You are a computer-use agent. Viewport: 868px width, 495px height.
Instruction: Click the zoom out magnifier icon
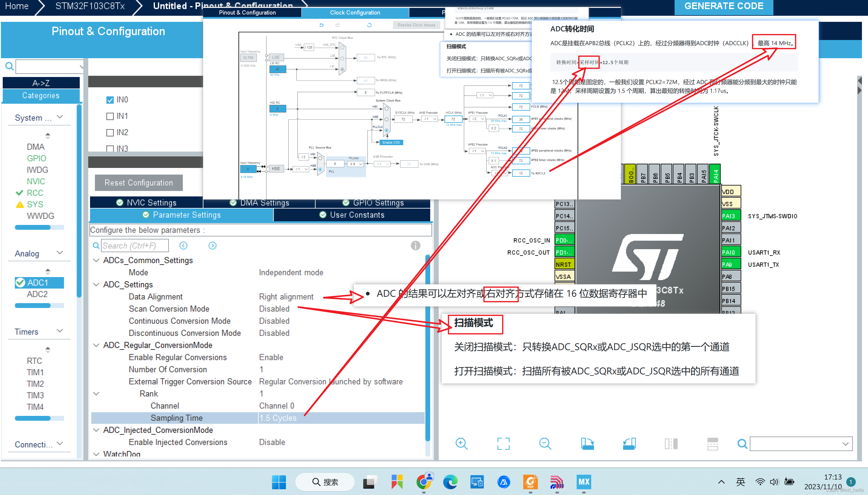[x=545, y=443]
